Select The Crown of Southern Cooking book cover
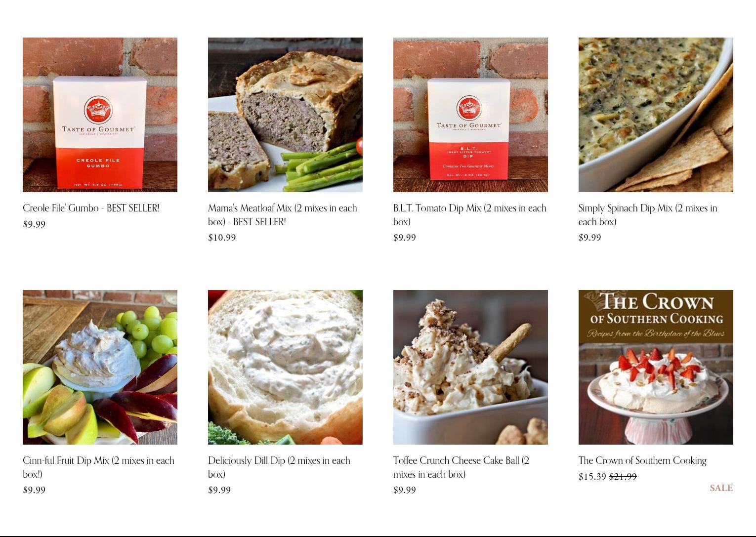The image size is (756, 537). pyautogui.click(x=656, y=367)
